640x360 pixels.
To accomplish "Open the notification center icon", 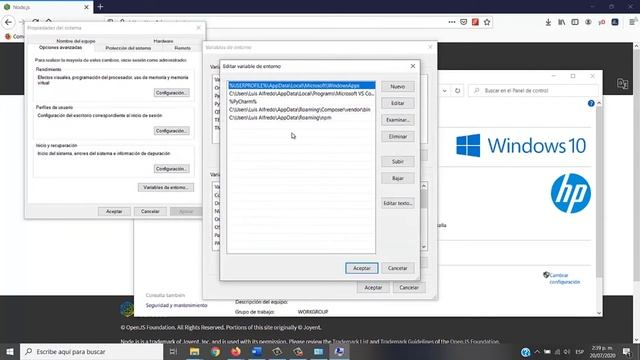I will (627, 351).
